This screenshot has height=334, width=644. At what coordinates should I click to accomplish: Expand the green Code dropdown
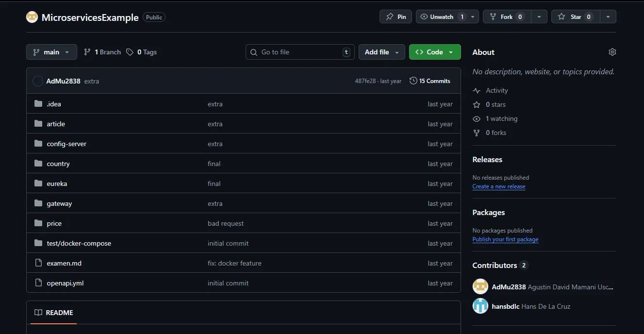tap(434, 52)
